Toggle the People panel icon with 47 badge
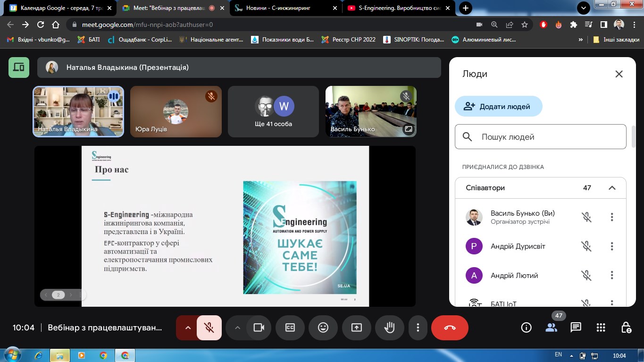 tap(551, 328)
